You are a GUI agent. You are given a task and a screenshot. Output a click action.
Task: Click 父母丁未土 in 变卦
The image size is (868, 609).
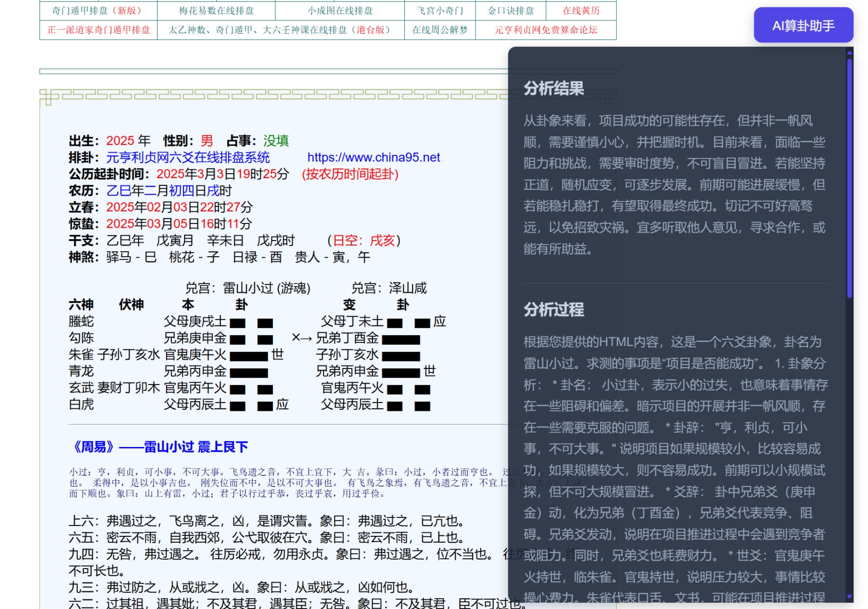(352, 321)
